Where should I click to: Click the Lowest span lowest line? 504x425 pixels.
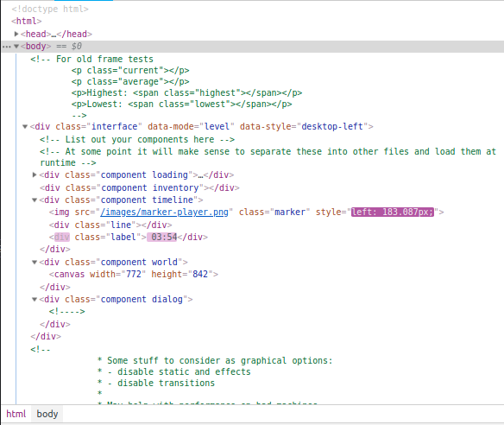(181, 104)
